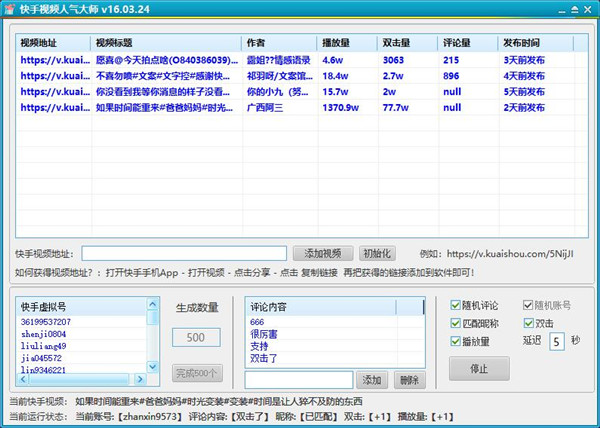Click the 896 comment count cell

tap(451, 76)
